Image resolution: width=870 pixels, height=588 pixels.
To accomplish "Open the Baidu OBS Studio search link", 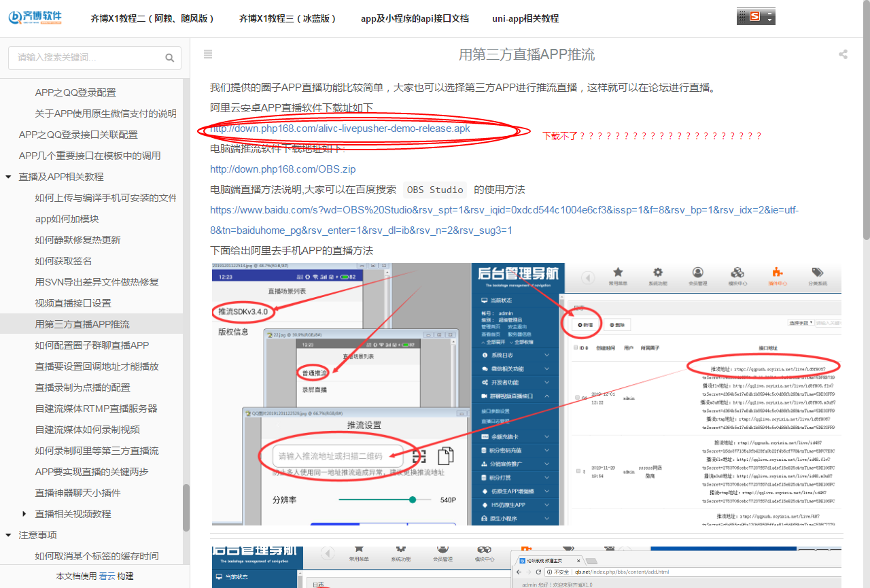I will tap(504, 210).
